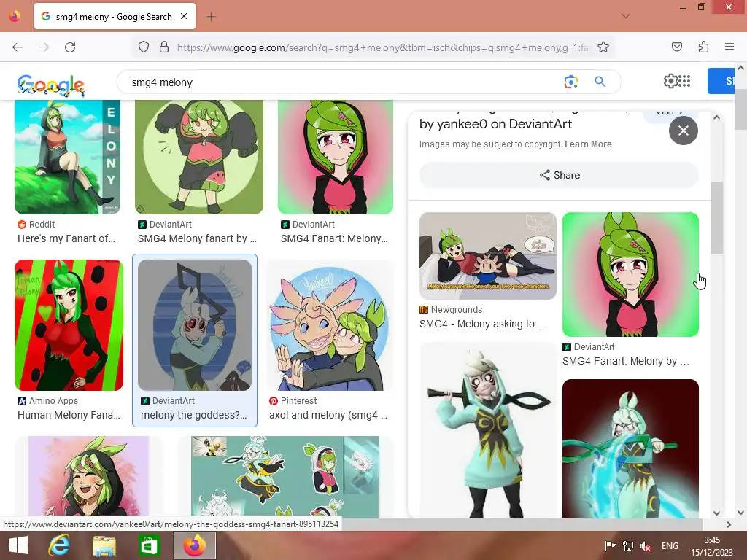Open related DeviantArt SMG4 Fanart thumbnail
The height and width of the screenshot is (560, 747).
coord(630,275)
